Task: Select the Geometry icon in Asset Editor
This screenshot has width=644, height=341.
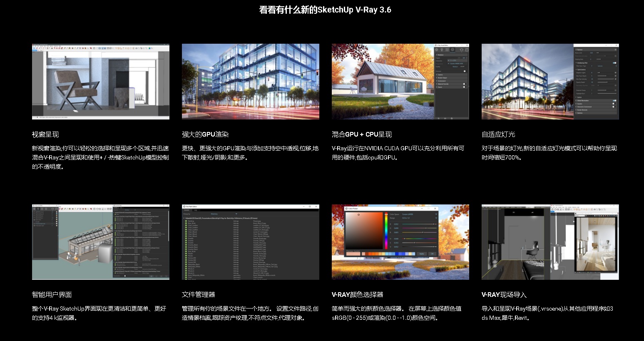Action: (448, 50)
